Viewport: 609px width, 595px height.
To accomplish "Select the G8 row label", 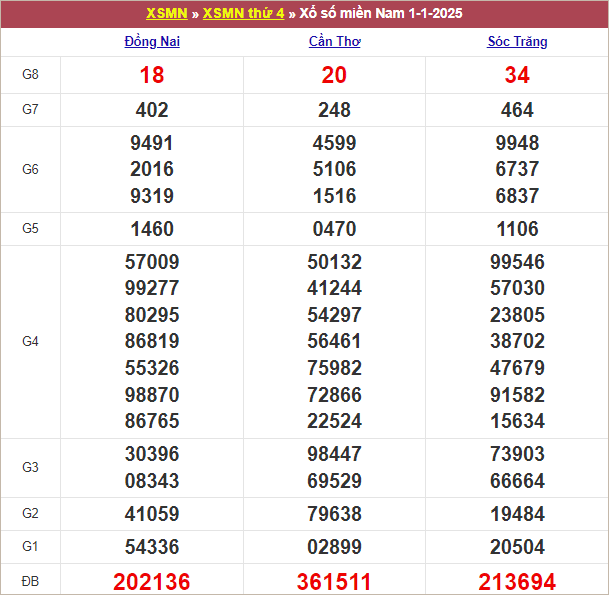I will pos(30,74).
